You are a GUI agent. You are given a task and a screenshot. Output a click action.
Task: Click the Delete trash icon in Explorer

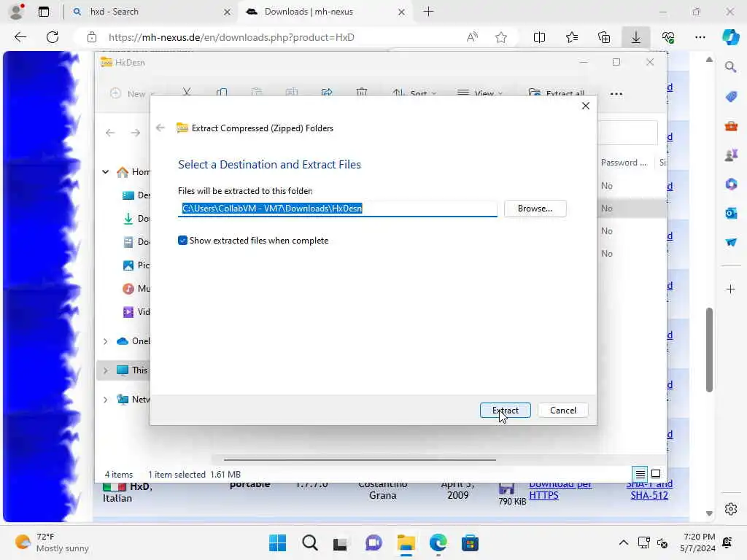pos(362,93)
